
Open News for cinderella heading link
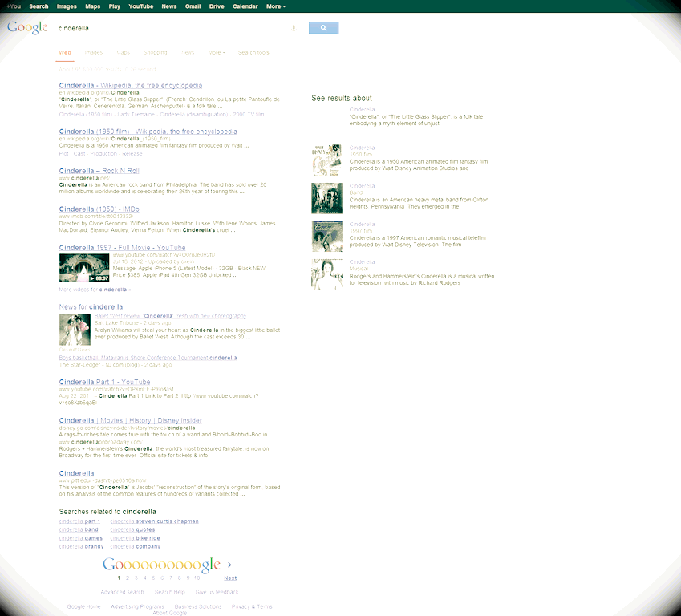(91, 306)
